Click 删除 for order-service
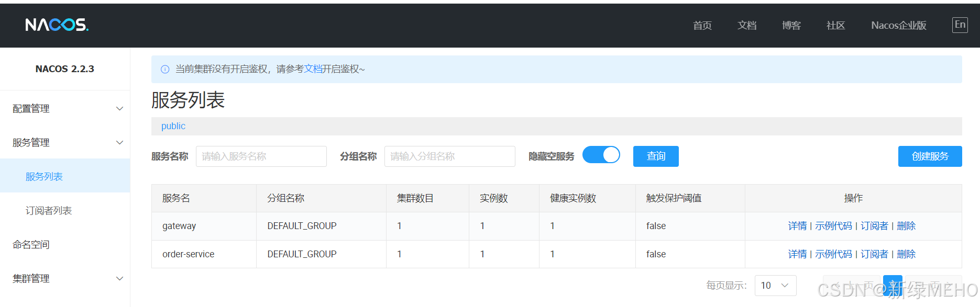 point(906,254)
